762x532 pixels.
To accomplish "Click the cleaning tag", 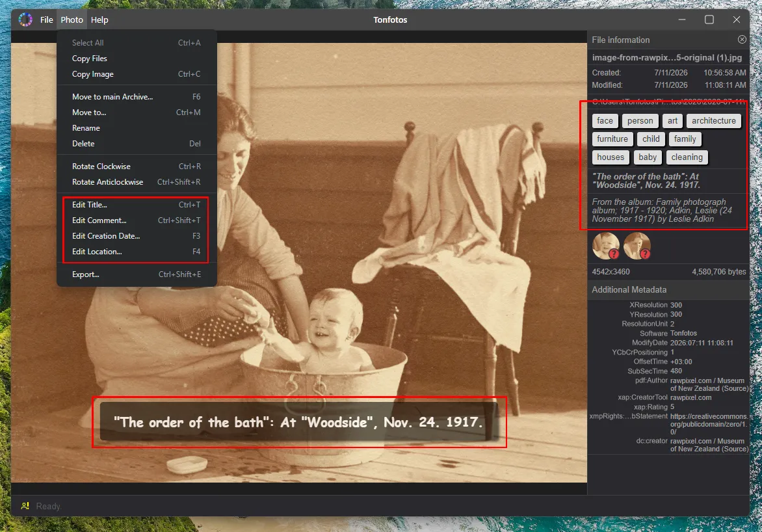I will [687, 157].
